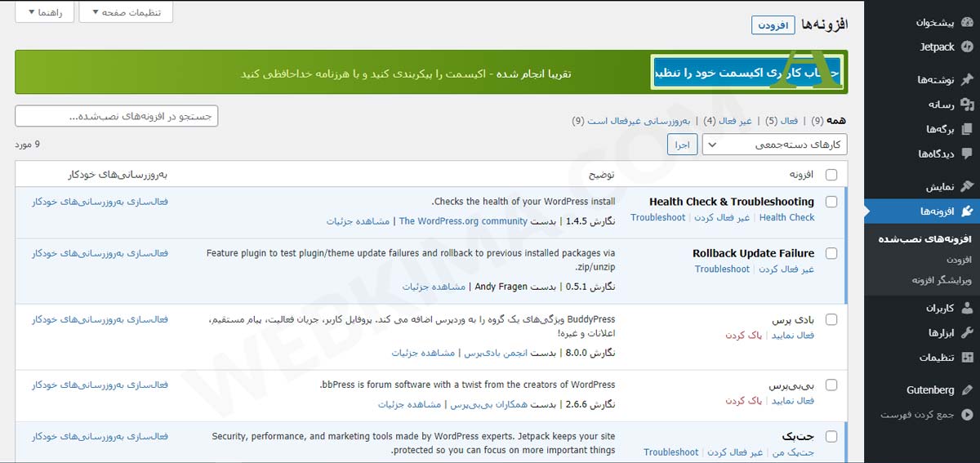
Task: Click نگارش 1.4.5 version text
Action: click(590, 220)
